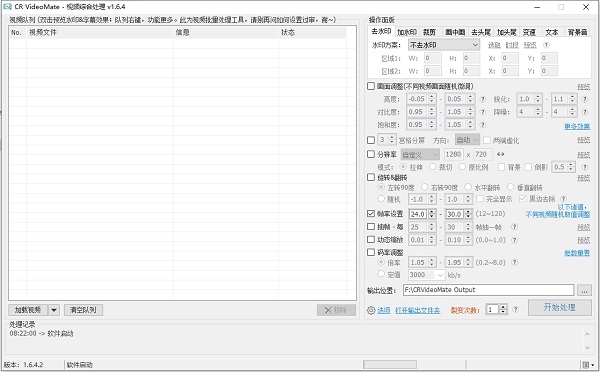Uncheck the 帧率设置 frame rate checkbox

(370, 214)
